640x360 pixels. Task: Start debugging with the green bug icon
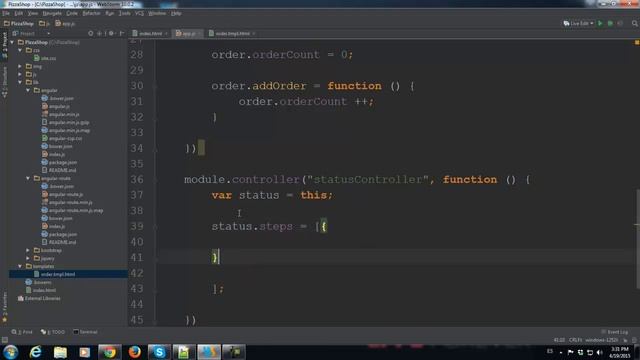click(610, 24)
